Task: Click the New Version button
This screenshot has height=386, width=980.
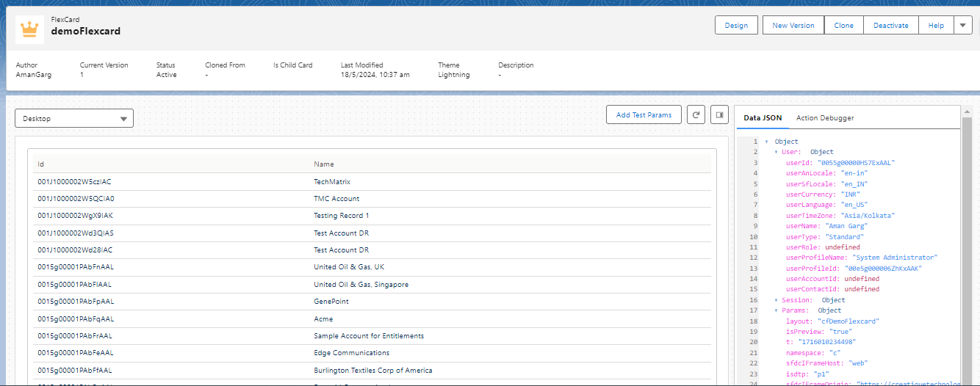Action: click(x=793, y=25)
